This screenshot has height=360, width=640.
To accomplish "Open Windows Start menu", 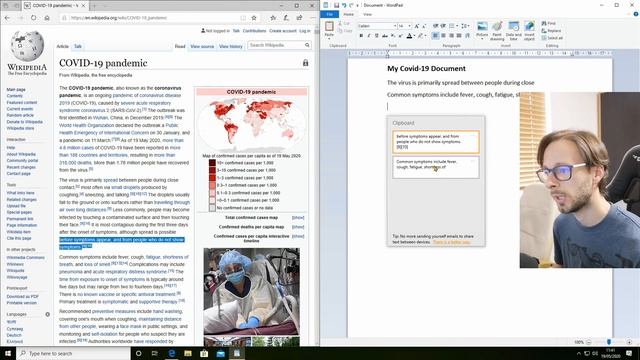I will pos(8,353).
